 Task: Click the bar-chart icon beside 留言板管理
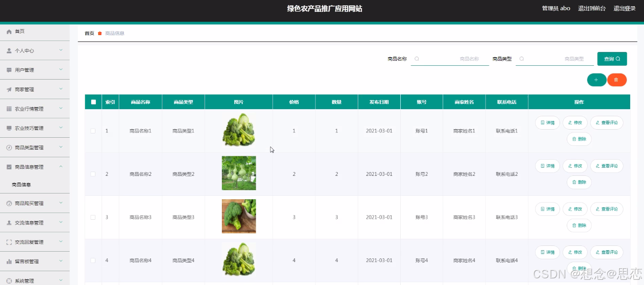click(9, 262)
